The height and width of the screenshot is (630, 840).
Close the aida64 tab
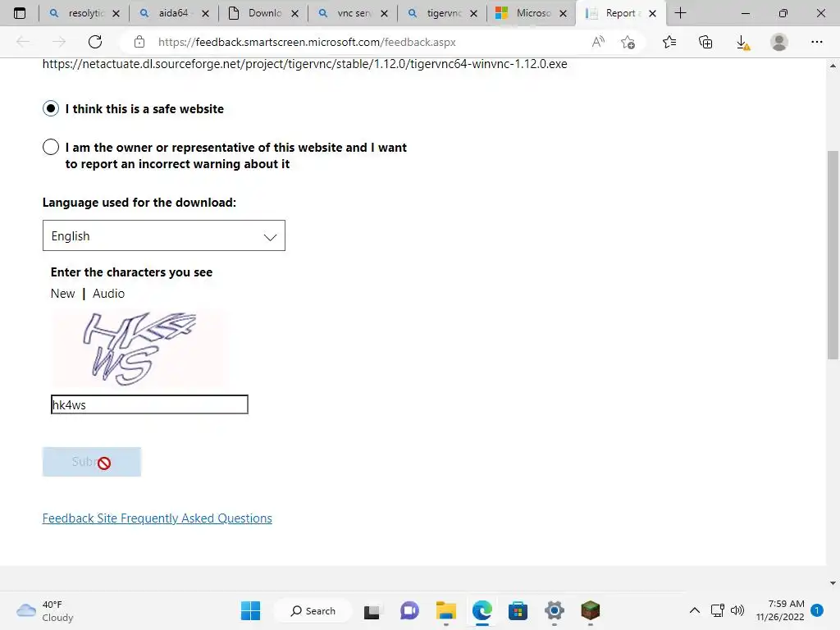coord(205,14)
